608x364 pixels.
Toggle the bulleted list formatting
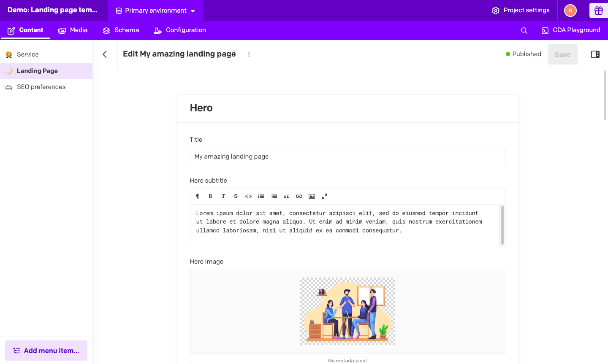(x=261, y=196)
